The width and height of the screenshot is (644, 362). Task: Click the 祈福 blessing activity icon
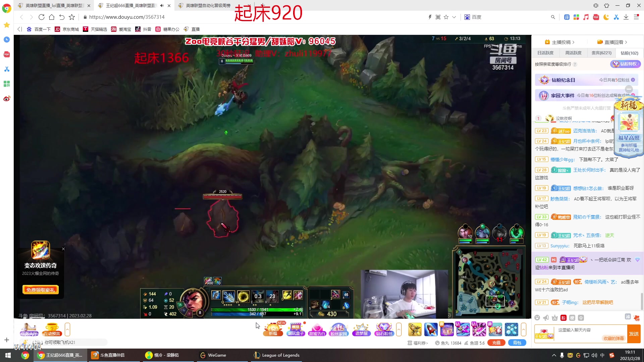273,329
